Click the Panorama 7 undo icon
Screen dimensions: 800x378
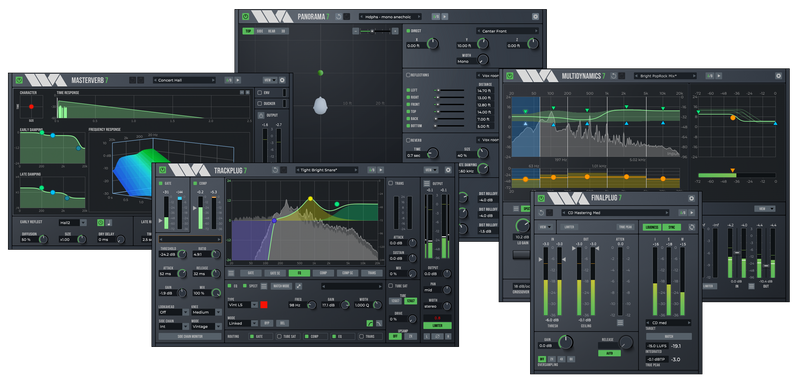pos(339,16)
